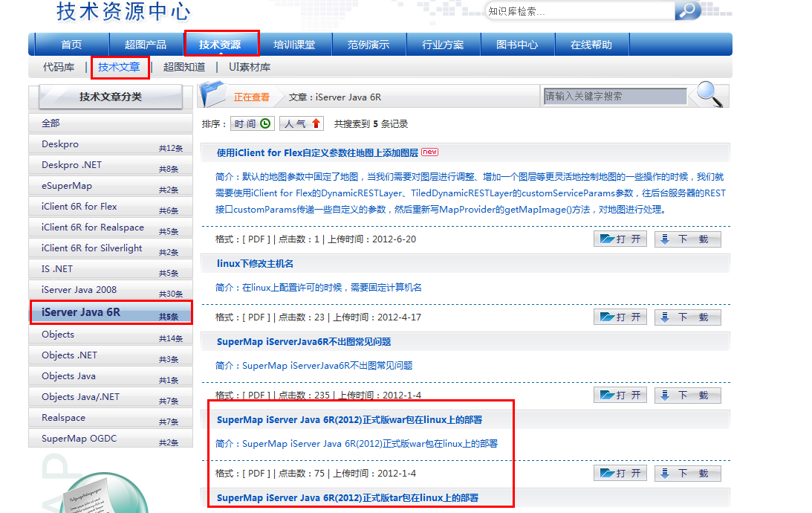The height and width of the screenshot is (513, 812).
Task: Open the war包在linux上的部署 article title
Action: click(350, 420)
